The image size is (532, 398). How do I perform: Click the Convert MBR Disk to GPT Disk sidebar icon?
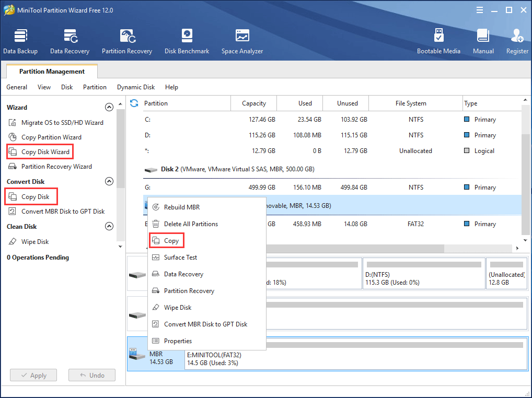coord(13,211)
